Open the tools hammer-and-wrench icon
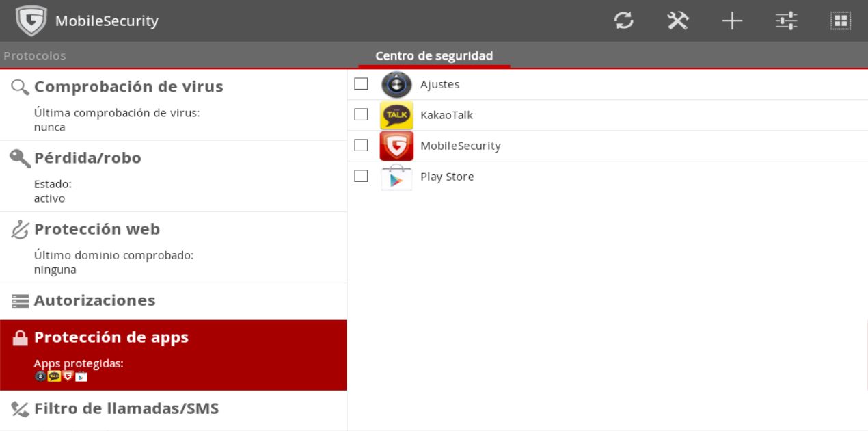The width and height of the screenshot is (868, 431). (x=677, y=21)
